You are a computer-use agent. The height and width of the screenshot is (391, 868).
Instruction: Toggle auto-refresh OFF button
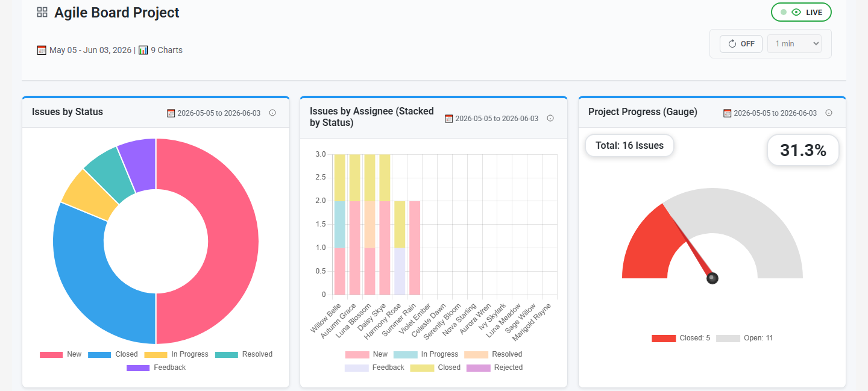click(741, 44)
